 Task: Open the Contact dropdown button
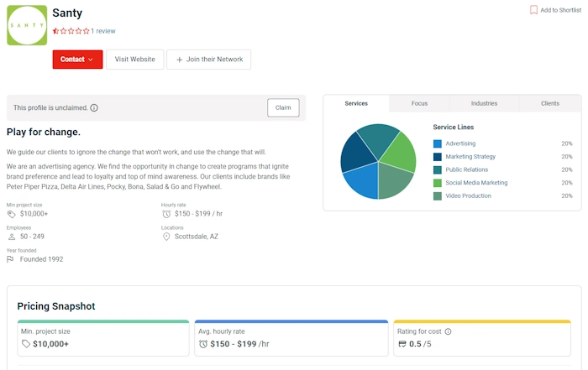tap(77, 60)
